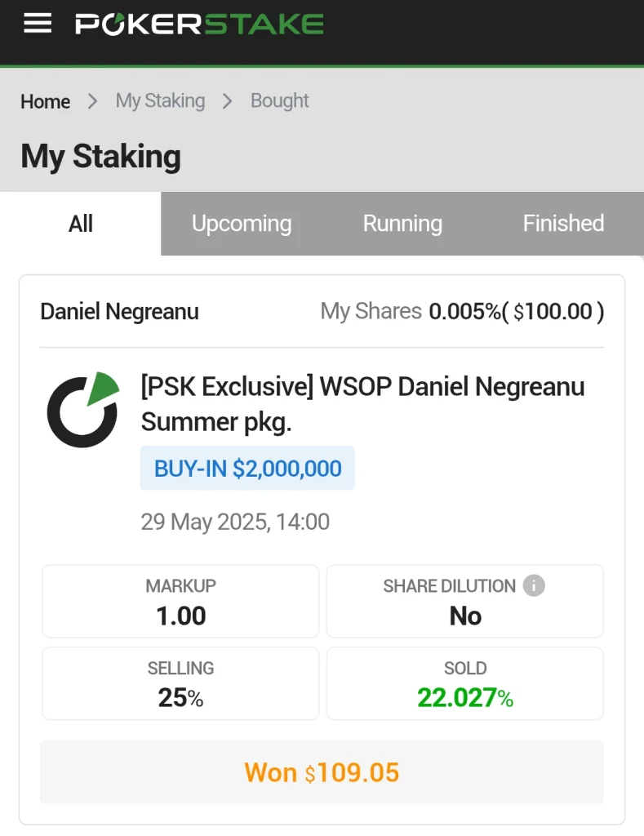Click the Won $109.05 banner
Screen dimensions: 644x836
pos(322,772)
